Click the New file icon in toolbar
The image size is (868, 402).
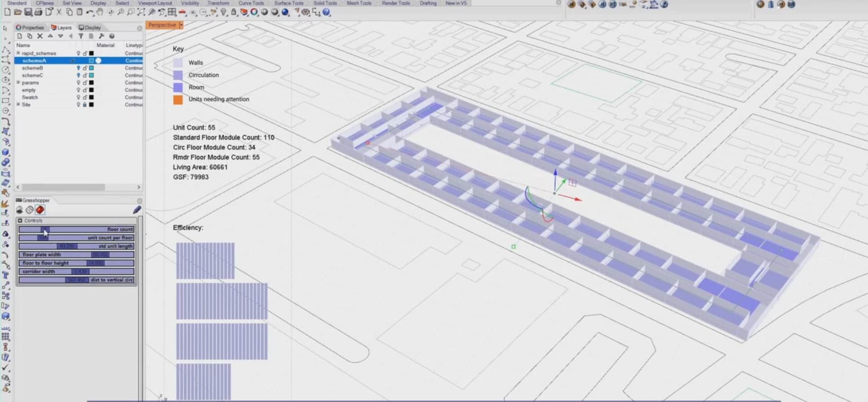pos(7,12)
